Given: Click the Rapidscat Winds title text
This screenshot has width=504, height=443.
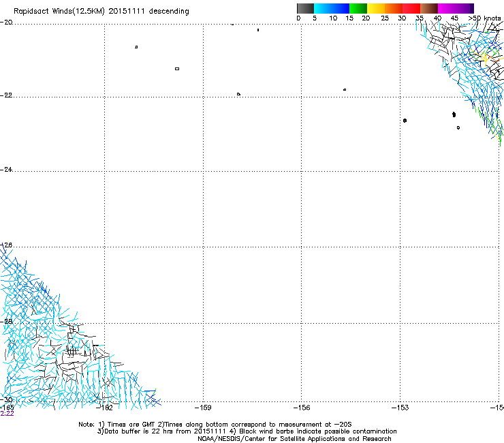Looking at the screenshot, I should [x=101, y=12].
